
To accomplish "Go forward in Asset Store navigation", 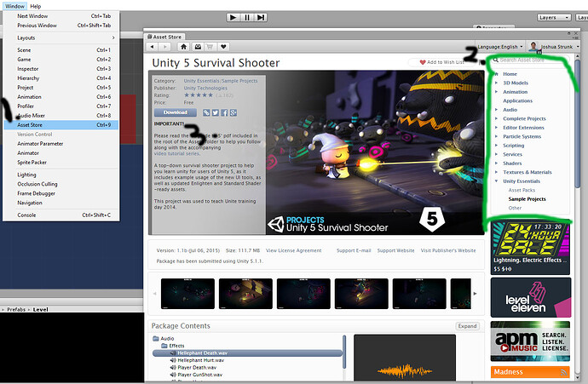I will [164, 47].
